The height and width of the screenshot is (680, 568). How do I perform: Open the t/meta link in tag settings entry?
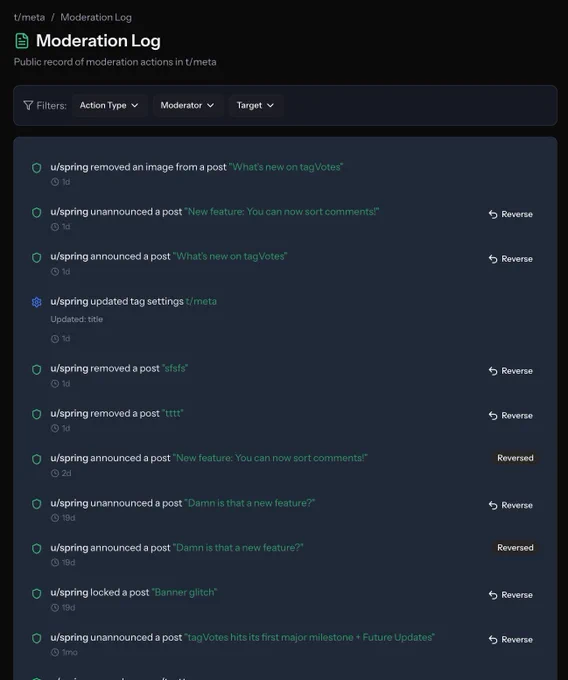click(201, 301)
